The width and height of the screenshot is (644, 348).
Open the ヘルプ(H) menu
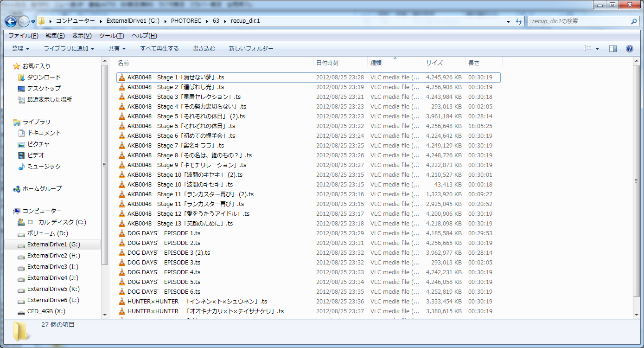click(x=144, y=36)
